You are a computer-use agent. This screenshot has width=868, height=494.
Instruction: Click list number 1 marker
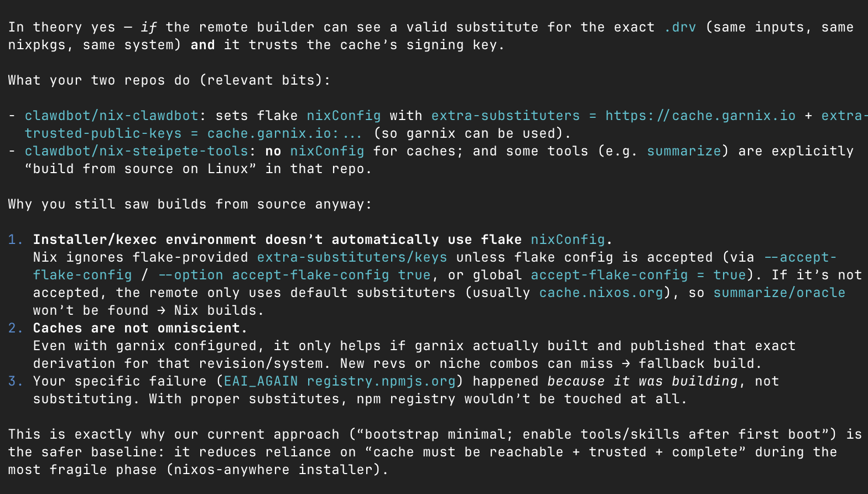[x=15, y=240]
